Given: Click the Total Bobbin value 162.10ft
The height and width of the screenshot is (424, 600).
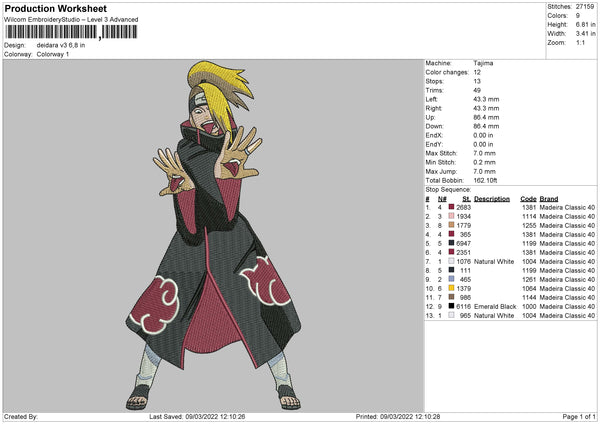Looking at the screenshot, I should pos(485,180).
